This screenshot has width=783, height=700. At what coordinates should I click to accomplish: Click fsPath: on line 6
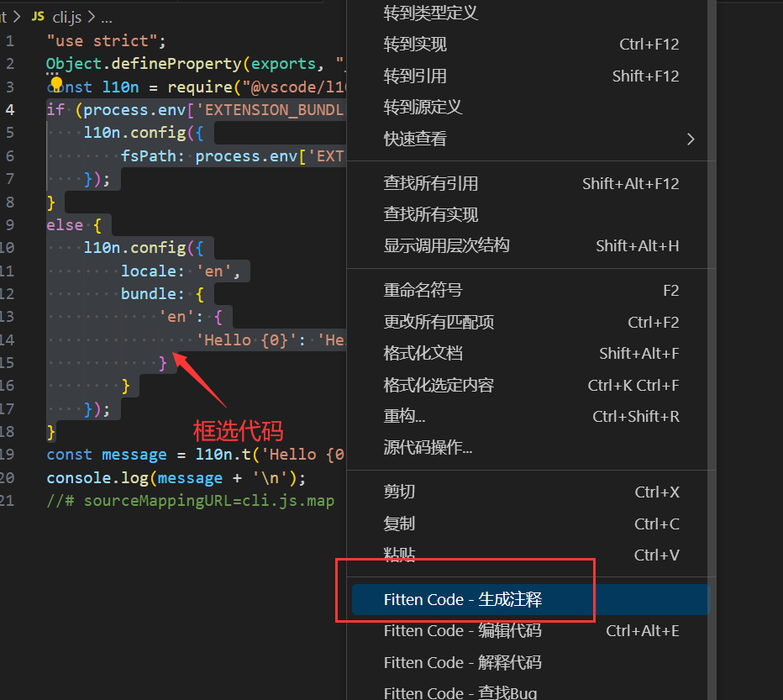coord(153,156)
